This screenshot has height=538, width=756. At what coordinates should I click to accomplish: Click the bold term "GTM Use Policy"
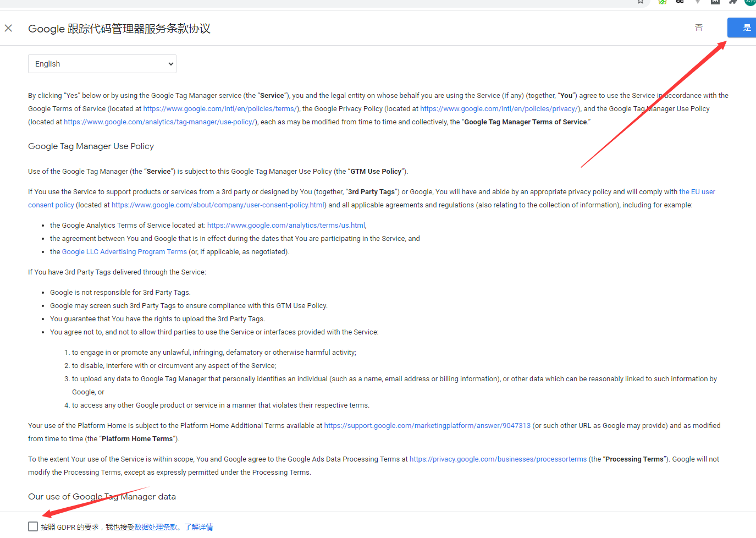coord(376,172)
